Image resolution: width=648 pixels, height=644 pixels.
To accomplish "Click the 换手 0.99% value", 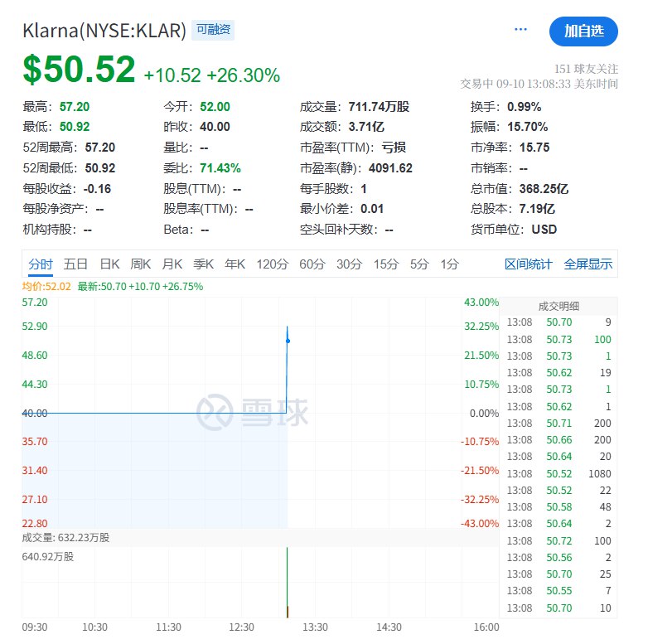I will [524, 107].
